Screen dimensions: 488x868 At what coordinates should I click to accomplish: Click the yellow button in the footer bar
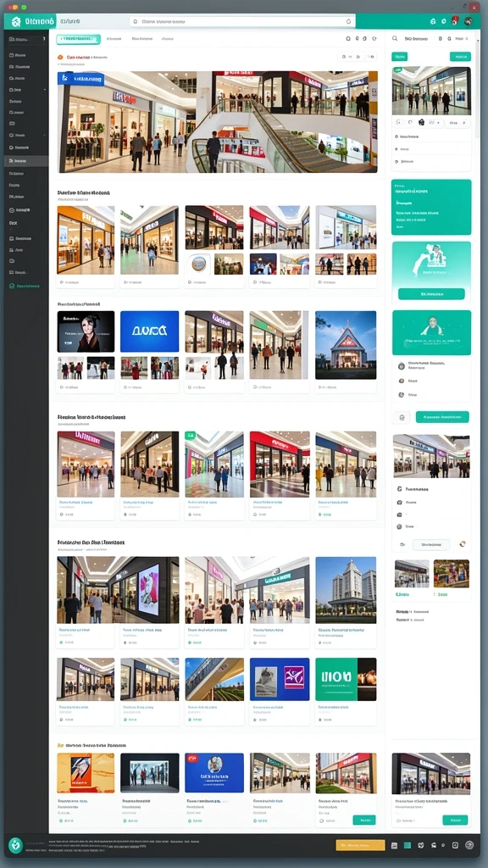point(360,845)
